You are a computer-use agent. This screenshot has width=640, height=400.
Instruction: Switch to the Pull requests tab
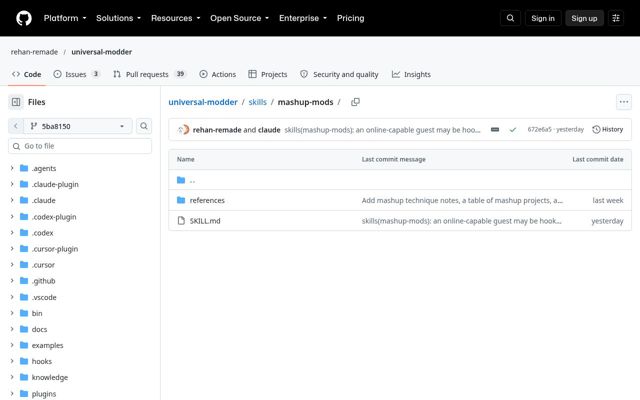click(149, 74)
